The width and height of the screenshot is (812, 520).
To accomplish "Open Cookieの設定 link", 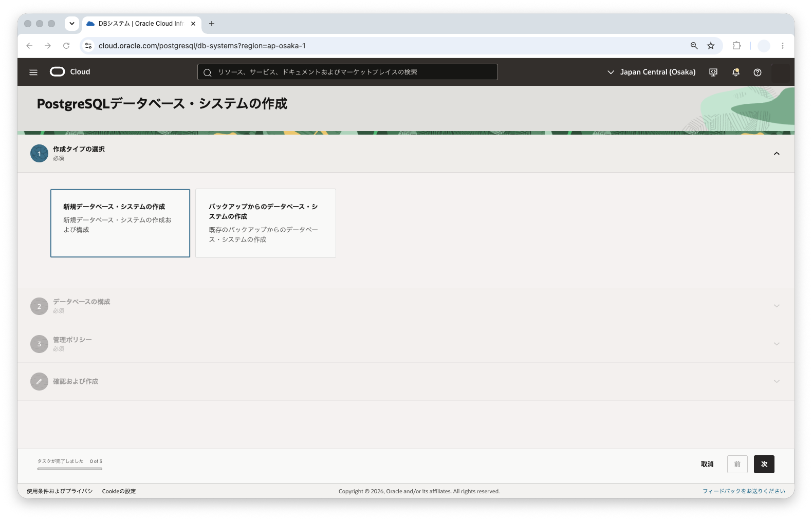I will (119, 492).
